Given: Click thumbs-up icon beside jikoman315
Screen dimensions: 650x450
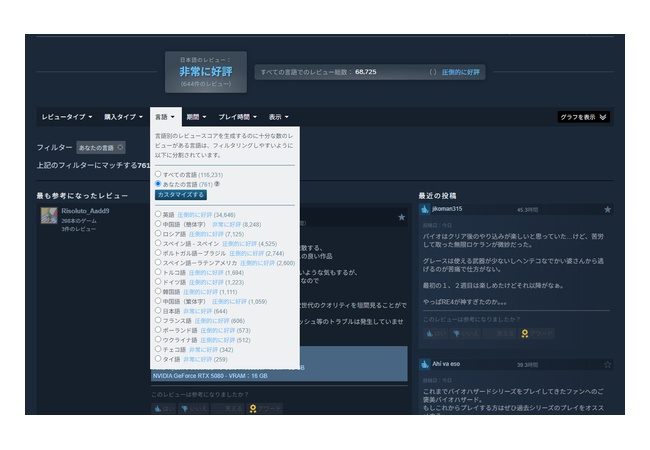Looking at the screenshot, I should click(x=424, y=209).
